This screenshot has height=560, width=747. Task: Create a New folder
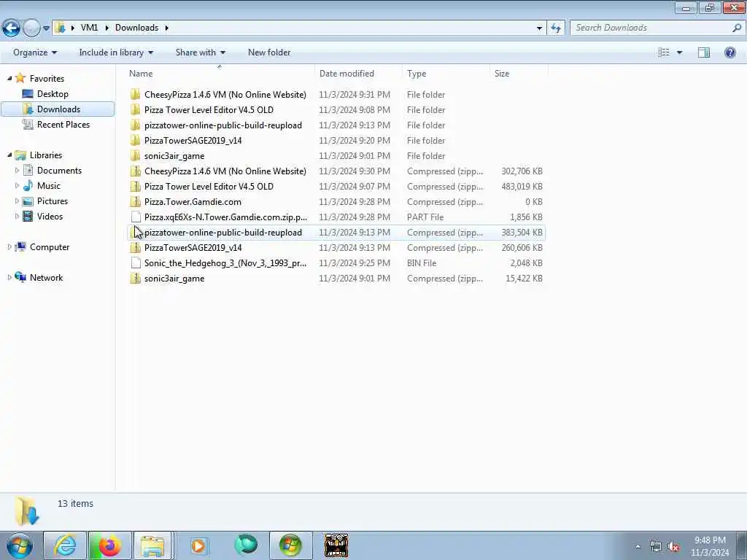(x=269, y=52)
